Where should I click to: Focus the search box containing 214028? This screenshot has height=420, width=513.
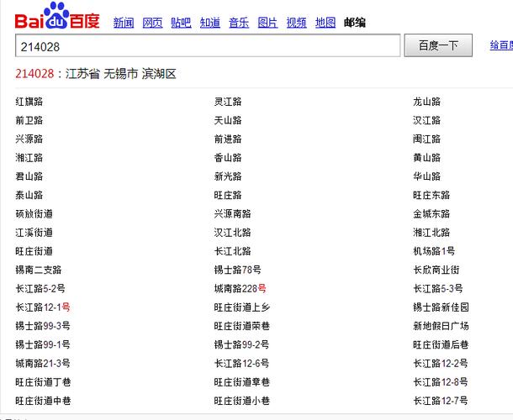pos(208,45)
